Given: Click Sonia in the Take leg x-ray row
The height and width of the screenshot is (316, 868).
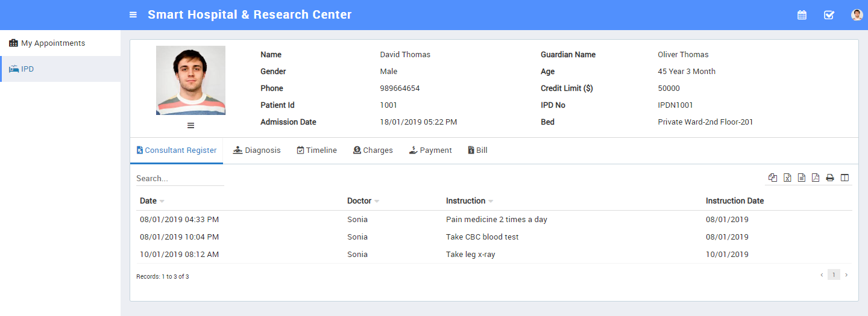Looking at the screenshot, I should 357,255.
